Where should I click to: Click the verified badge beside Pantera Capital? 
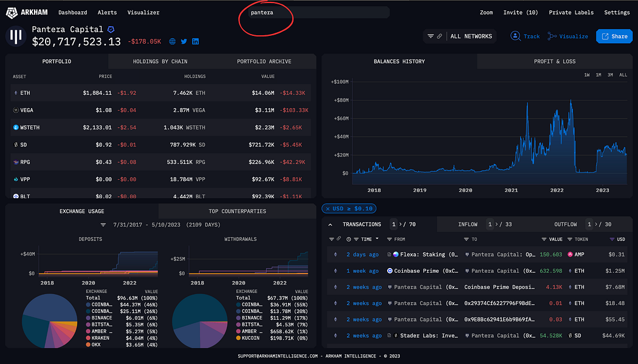111,30
